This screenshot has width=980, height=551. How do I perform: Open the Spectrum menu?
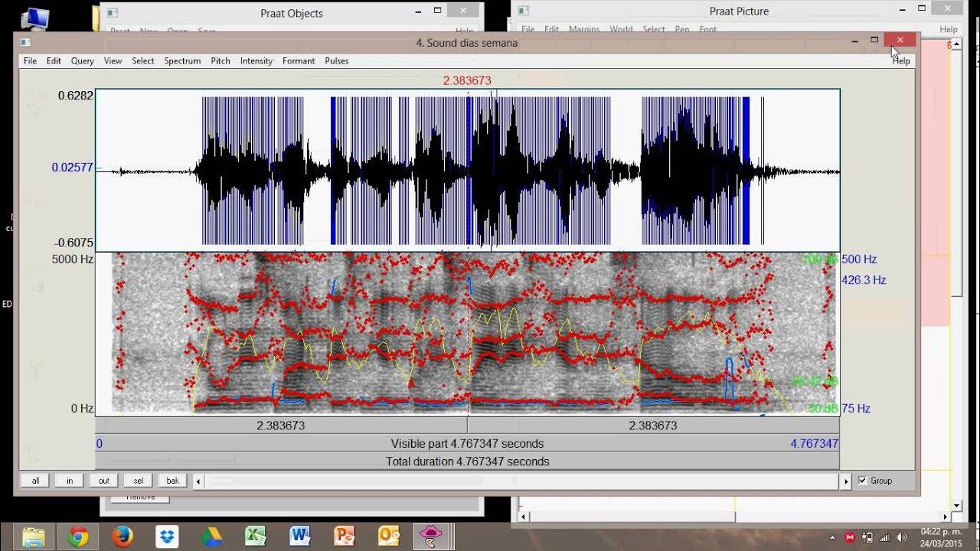pos(182,61)
